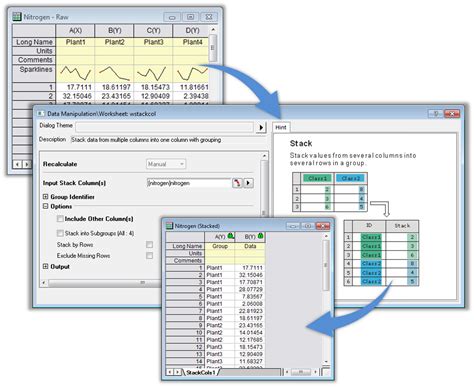Click value 32.15046 in the stacked sheet
This screenshot has width=474, height=387.
tap(250, 275)
